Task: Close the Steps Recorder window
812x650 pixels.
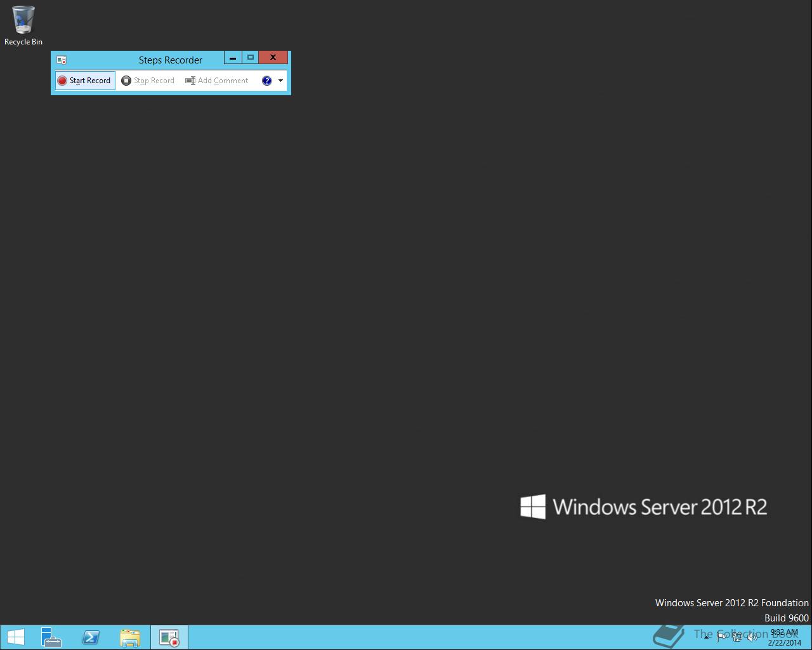Action: (x=273, y=58)
